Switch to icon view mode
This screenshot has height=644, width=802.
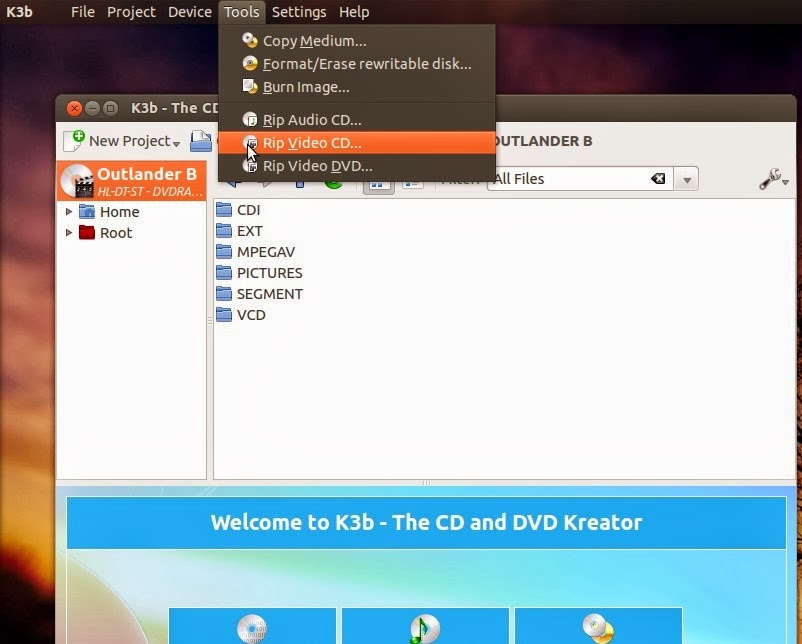click(379, 185)
